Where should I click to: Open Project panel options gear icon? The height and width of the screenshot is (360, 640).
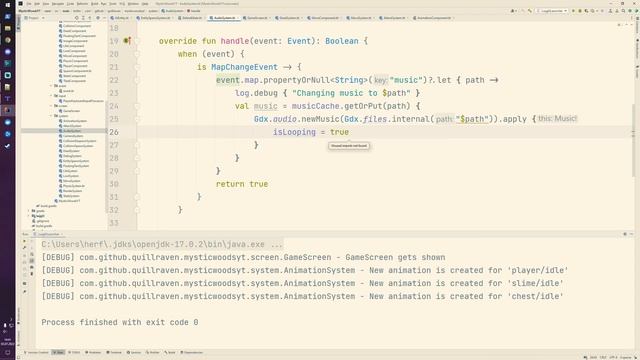98,18
